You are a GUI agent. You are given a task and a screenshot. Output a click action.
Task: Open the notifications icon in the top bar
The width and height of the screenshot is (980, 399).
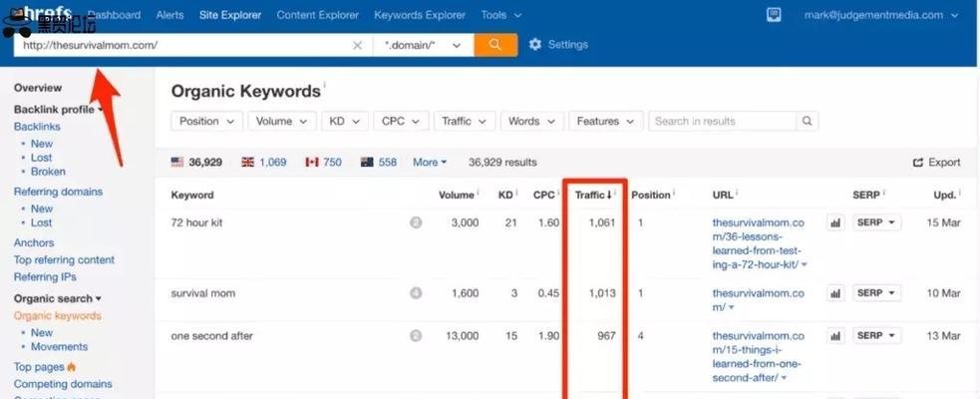click(773, 15)
